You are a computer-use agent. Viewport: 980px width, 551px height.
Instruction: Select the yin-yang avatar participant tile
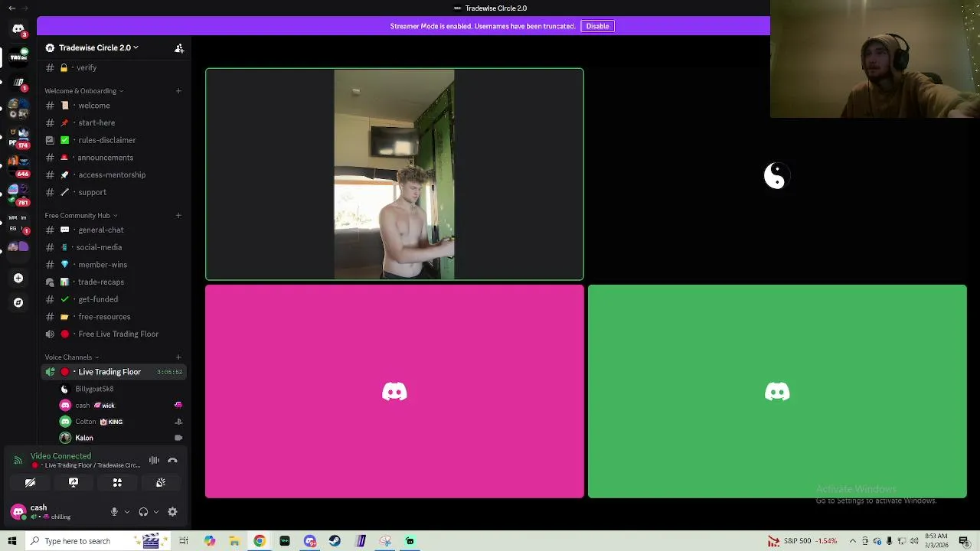click(776, 176)
